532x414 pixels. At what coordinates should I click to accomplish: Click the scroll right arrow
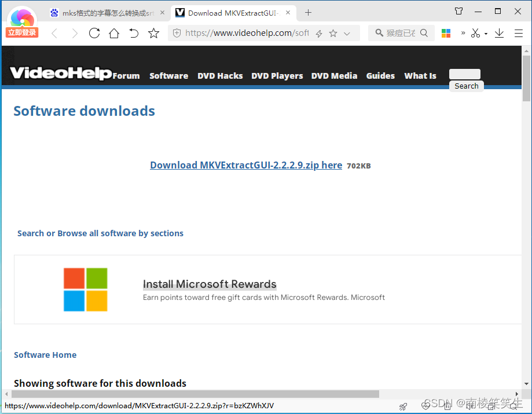517,394
